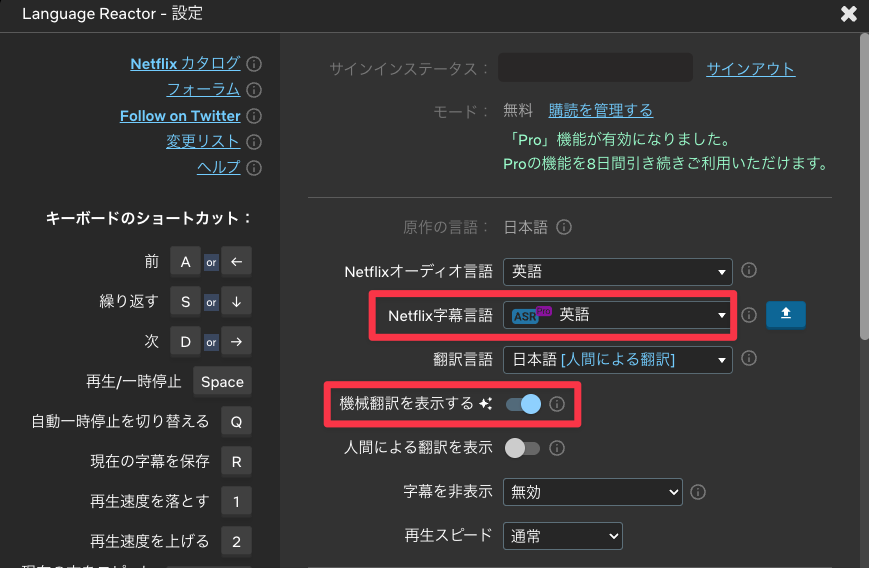Click 購読を管理する link
The height and width of the screenshot is (568, 869).
pyautogui.click(x=601, y=110)
